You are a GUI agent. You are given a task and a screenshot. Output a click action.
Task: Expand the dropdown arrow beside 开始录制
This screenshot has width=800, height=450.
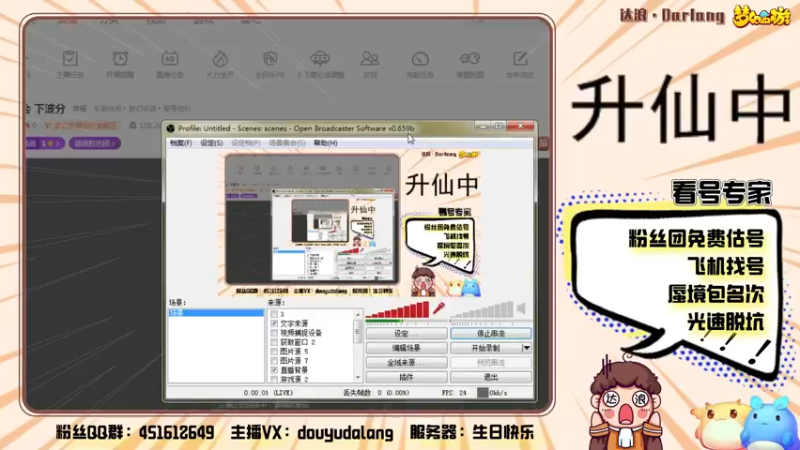point(527,348)
